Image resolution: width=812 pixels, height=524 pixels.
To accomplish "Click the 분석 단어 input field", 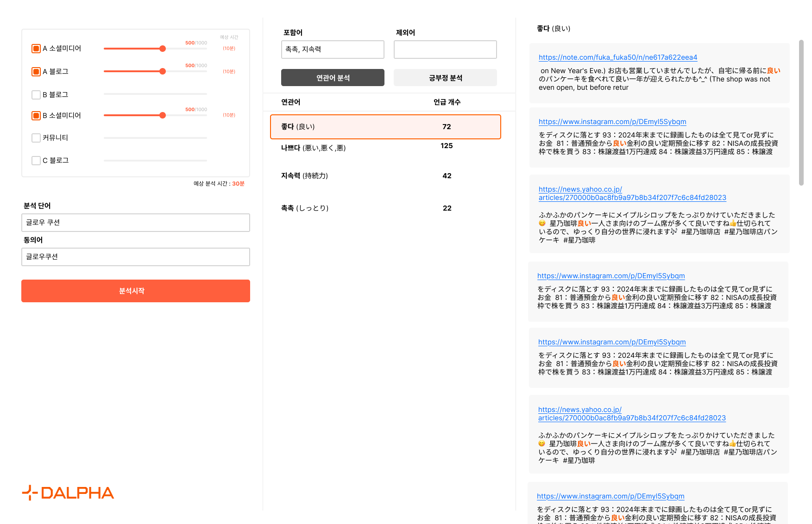I will click(x=135, y=223).
